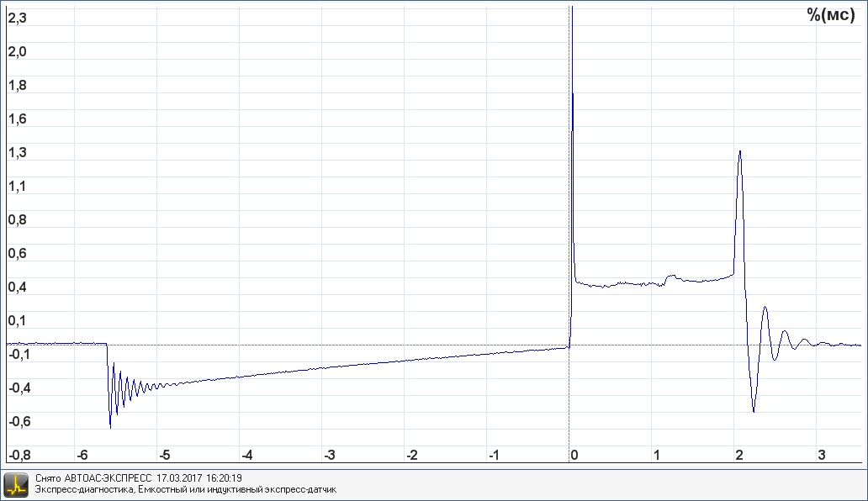Click the y-axis label 2,0
The width and height of the screenshot is (868, 501).
tap(17, 52)
